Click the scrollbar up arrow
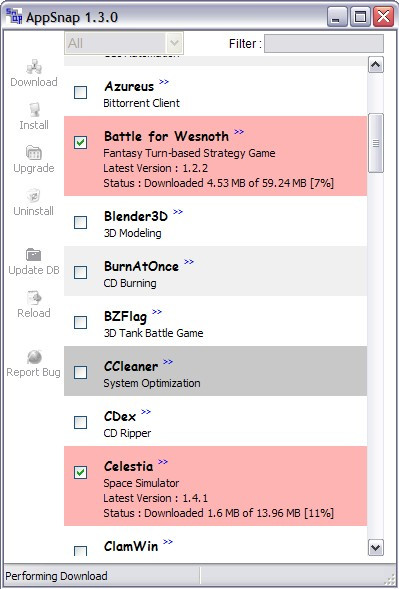 pyautogui.click(x=376, y=65)
